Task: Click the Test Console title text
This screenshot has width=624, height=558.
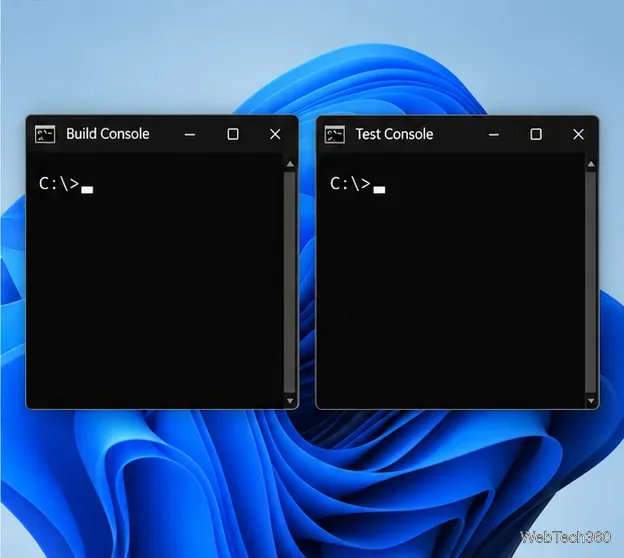Action: coord(394,135)
